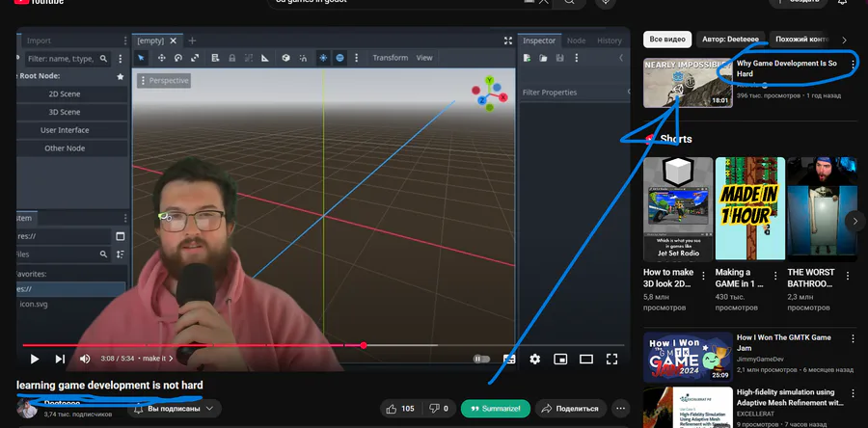Like the video with 105 likes
This screenshot has height=428, width=868.
tap(400, 409)
